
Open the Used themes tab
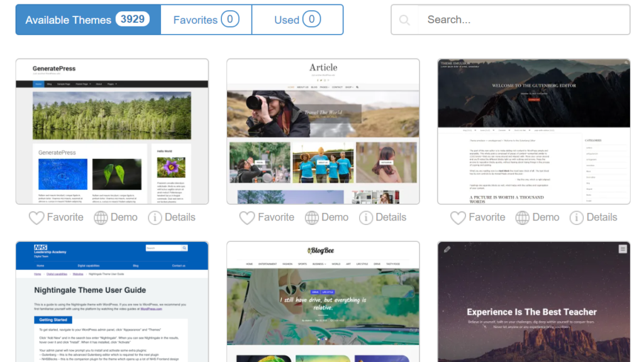pos(297,19)
